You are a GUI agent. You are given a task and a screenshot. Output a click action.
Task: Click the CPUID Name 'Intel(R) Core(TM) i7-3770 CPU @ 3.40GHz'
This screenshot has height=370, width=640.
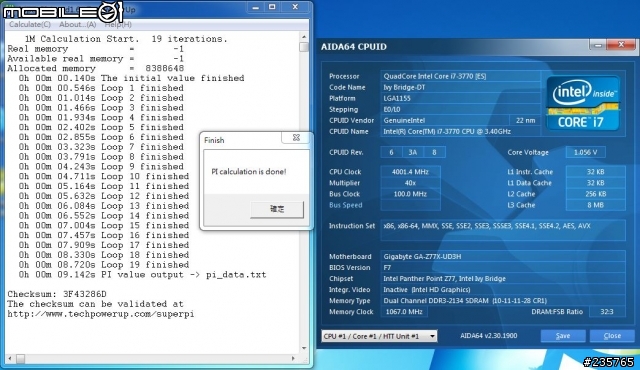[460, 131]
